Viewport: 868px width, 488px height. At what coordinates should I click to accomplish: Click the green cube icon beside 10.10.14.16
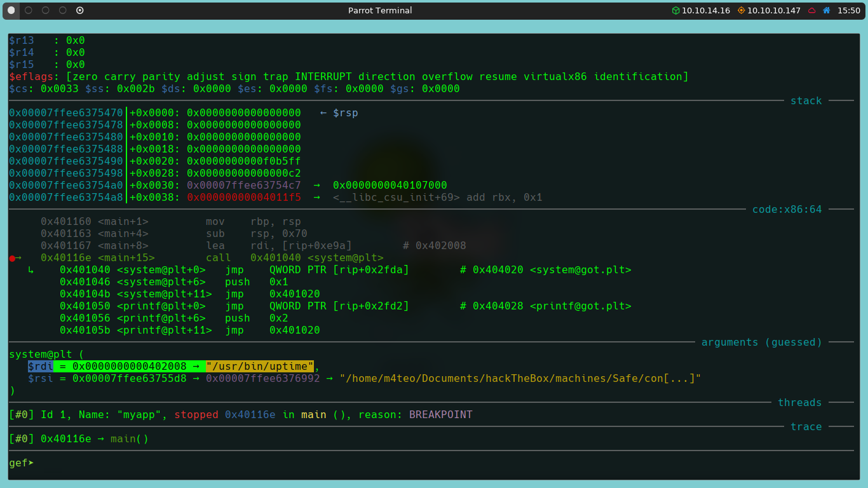point(676,10)
